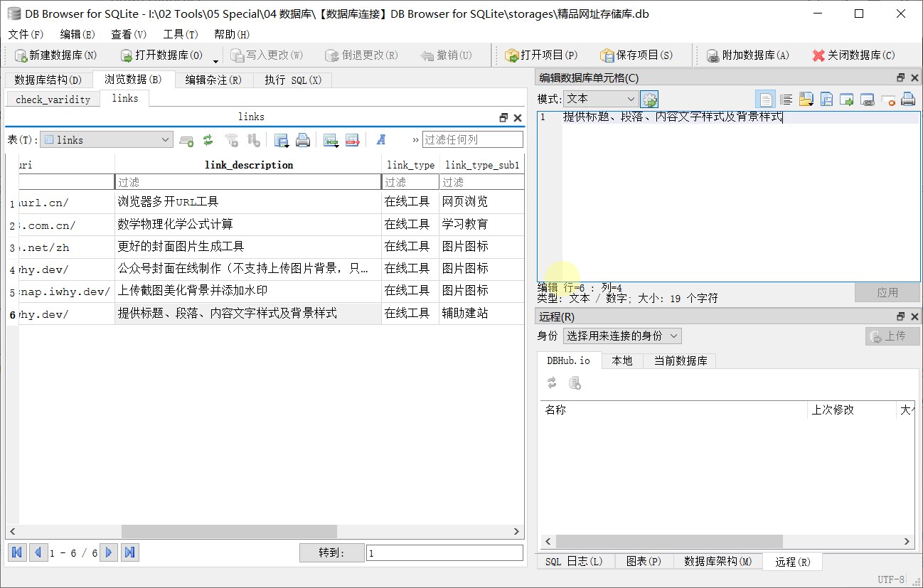
Task: Jump to the last record
Action: (129, 552)
